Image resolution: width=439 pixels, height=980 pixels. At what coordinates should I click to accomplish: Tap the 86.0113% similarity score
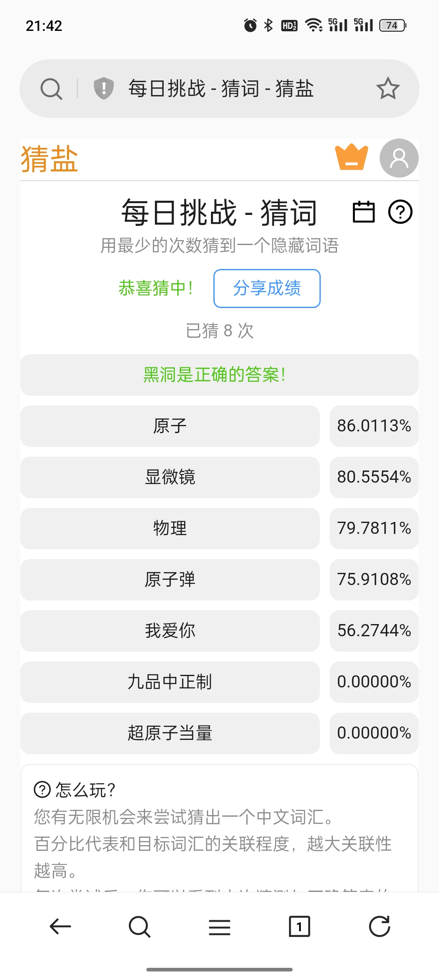pos(374,426)
